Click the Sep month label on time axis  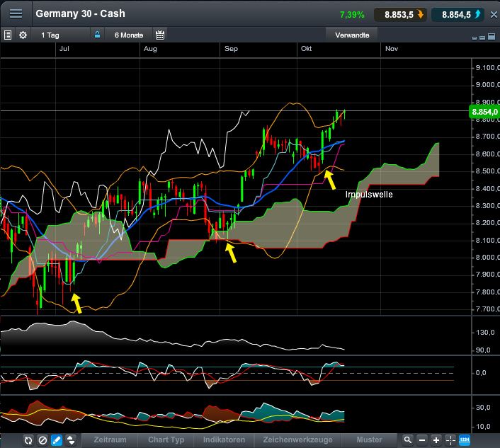coord(231,49)
